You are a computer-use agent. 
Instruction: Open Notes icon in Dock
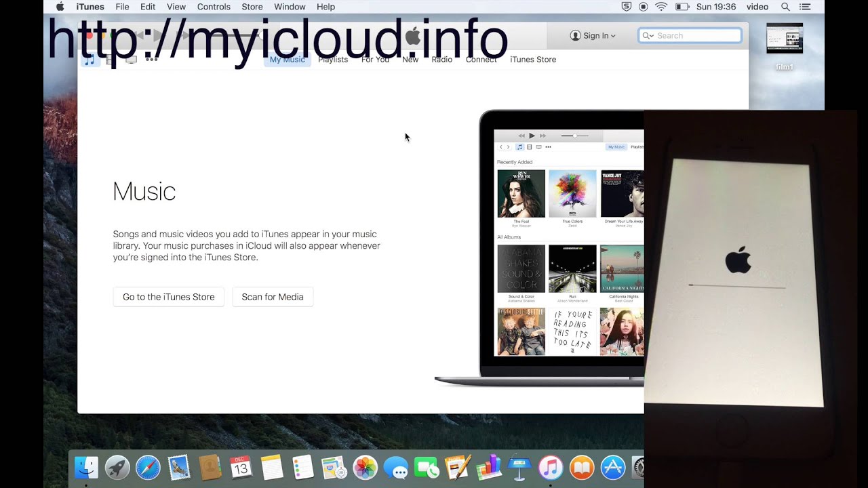coord(272,468)
